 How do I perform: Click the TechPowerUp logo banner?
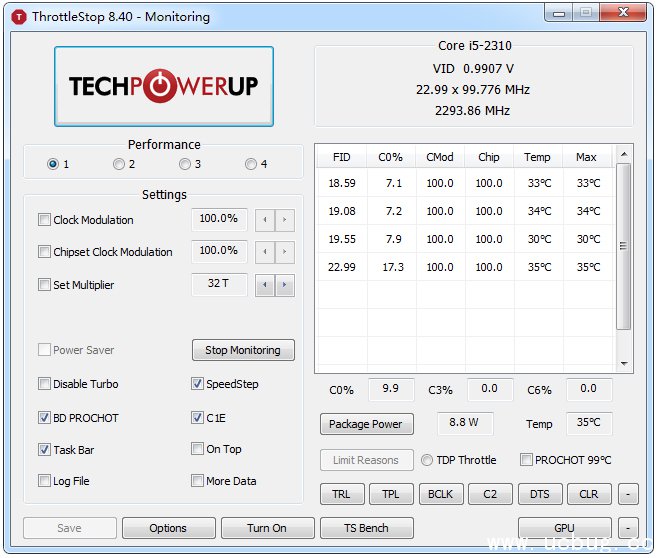pos(163,86)
